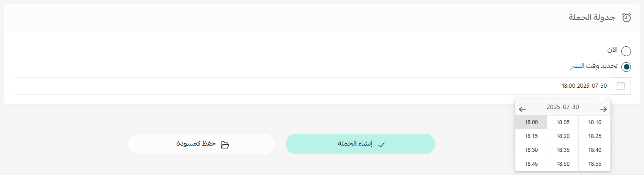
Task: Set time to 18:20
Action: point(563,136)
